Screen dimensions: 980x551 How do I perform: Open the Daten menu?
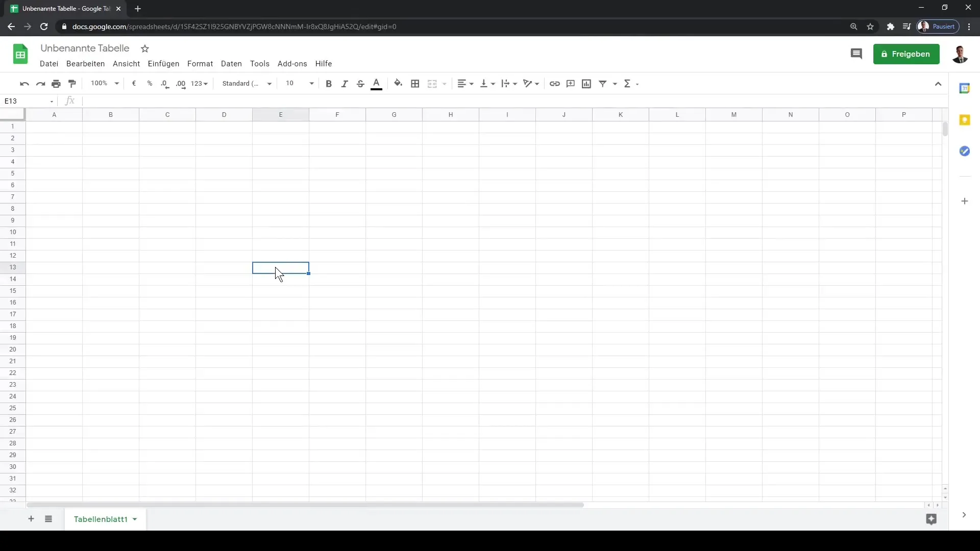(x=231, y=64)
